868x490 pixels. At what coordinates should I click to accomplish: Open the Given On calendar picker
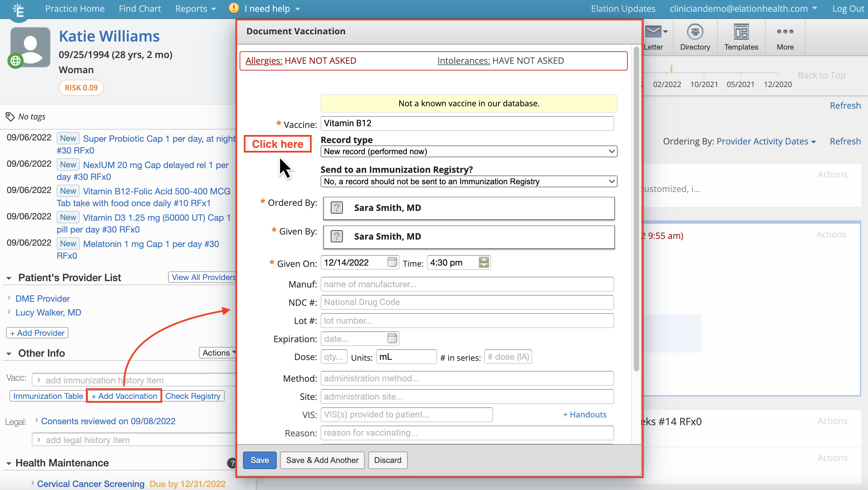(392, 262)
